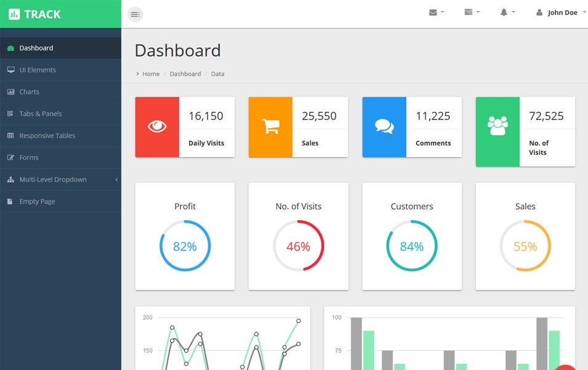Click the Customers 84% progress circle
Screen dimensions: 588x370
coord(412,246)
